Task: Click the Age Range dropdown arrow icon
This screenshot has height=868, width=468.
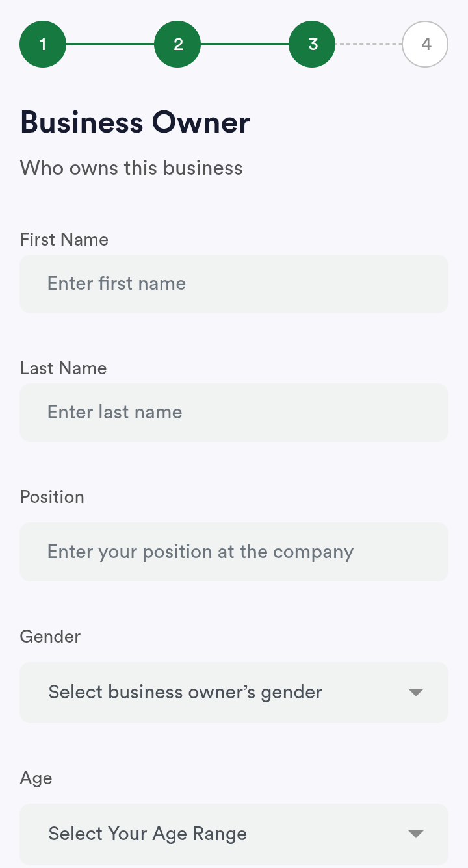Action: [416, 834]
